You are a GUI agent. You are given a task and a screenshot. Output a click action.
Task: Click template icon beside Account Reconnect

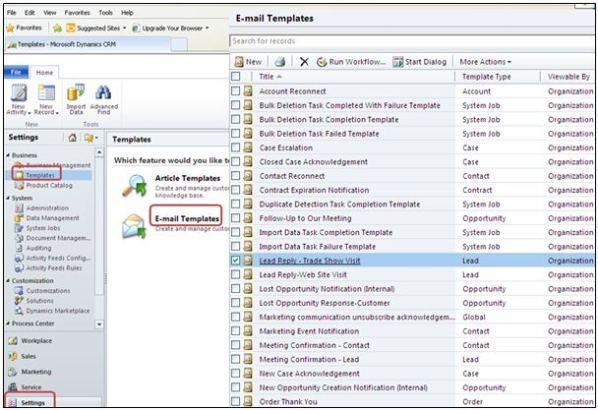(x=248, y=91)
